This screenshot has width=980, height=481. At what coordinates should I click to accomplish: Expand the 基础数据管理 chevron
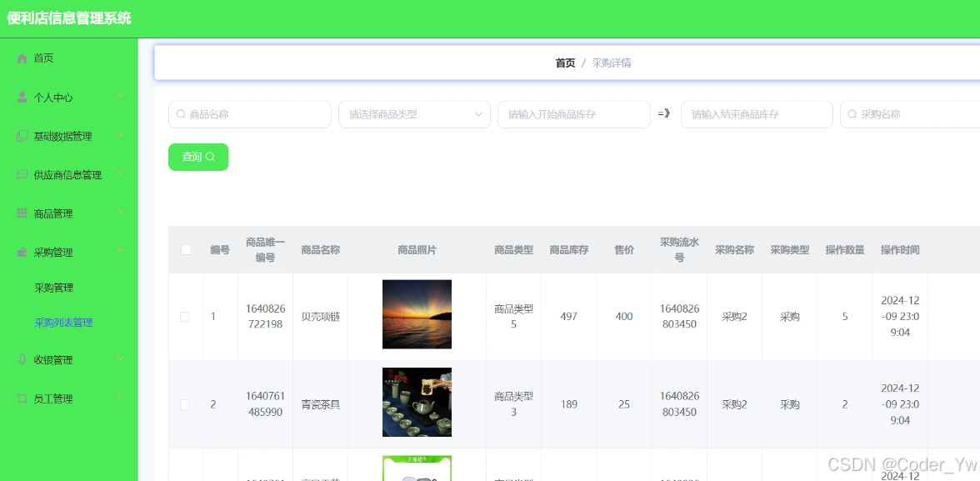(121, 134)
